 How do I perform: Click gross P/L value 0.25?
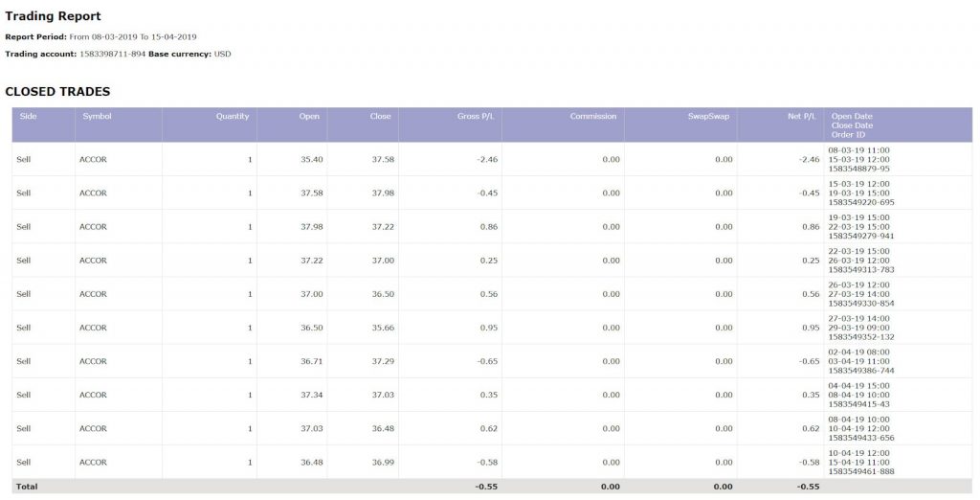point(489,261)
